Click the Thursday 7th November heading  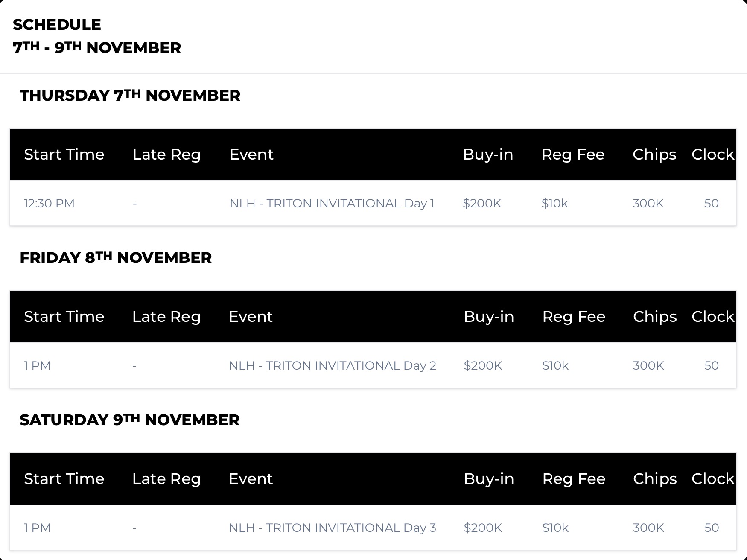[130, 95]
